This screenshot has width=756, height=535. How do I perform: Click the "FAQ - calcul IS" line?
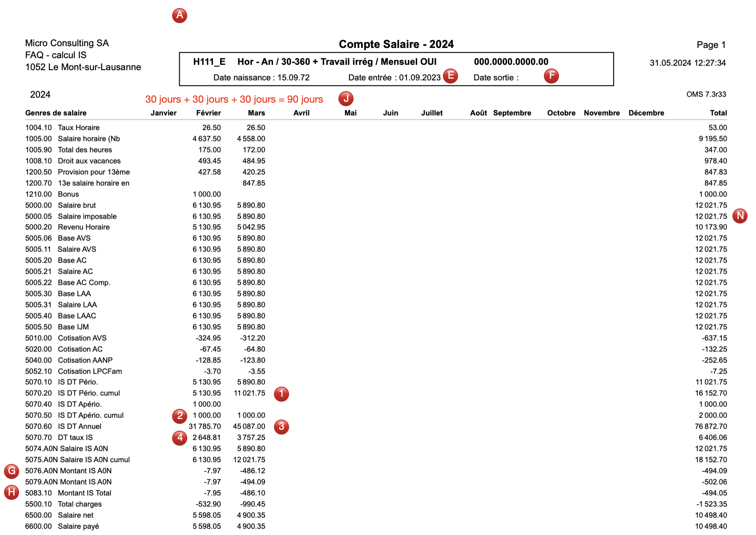point(56,55)
